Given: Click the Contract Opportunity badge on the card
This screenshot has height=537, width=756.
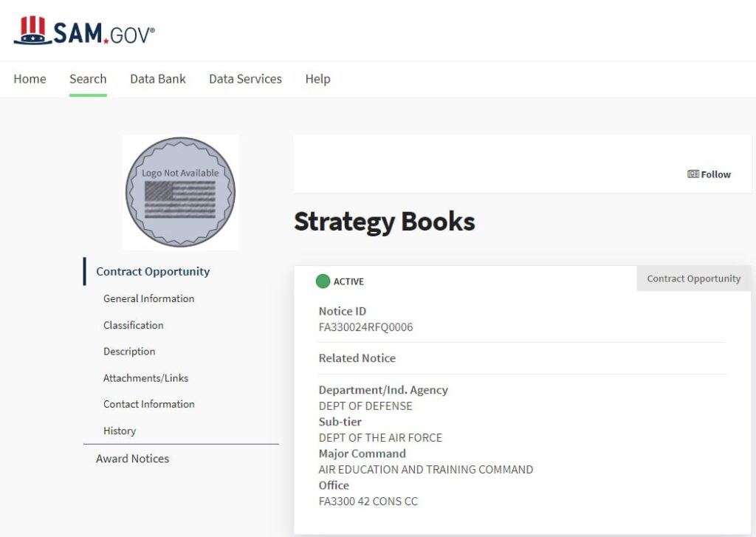Looking at the screenshot, I should [x=694, y=278].
